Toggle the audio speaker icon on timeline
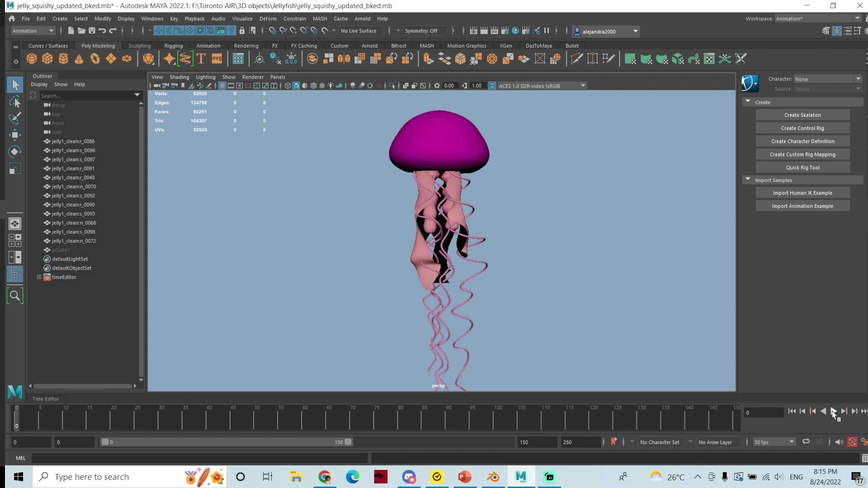 839,442
